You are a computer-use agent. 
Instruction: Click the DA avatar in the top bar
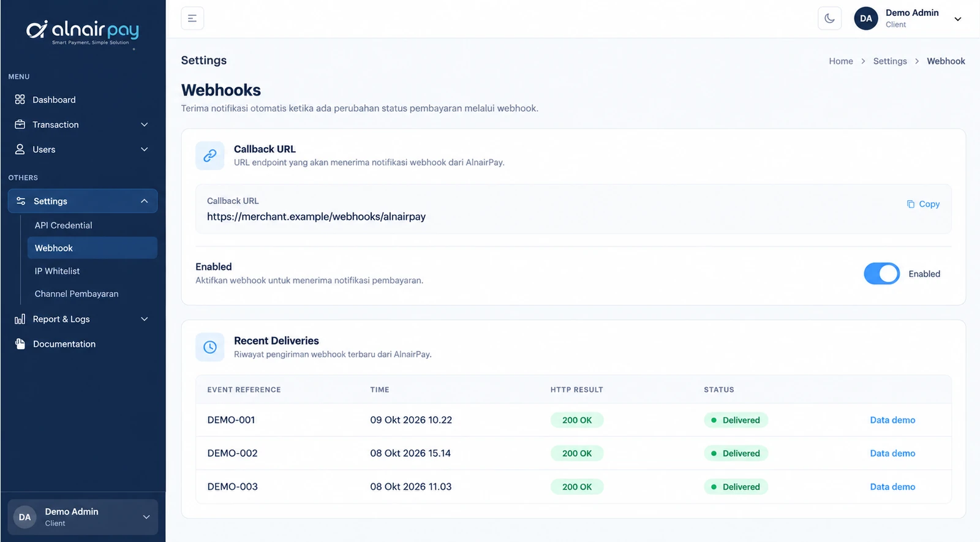click(866, 18)
